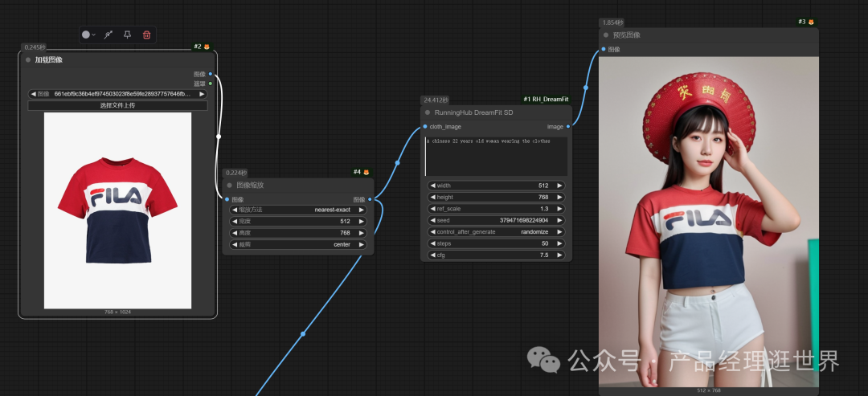Click the #2 fox badge on the 加载图像 node
The width and height of the screenshot is (868, 396).
pyautogui.click(x=202, y=47)
